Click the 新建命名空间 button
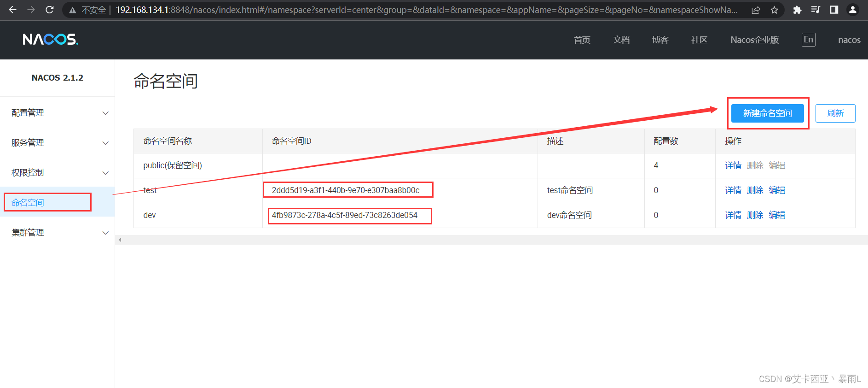This screenshot has height=388, width=868. 768,113
